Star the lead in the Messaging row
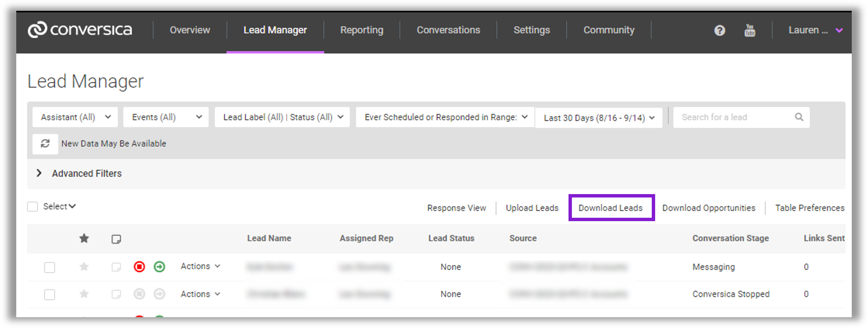Image resolution: width=868 pixels, height=328 pixels. point(84,267)
